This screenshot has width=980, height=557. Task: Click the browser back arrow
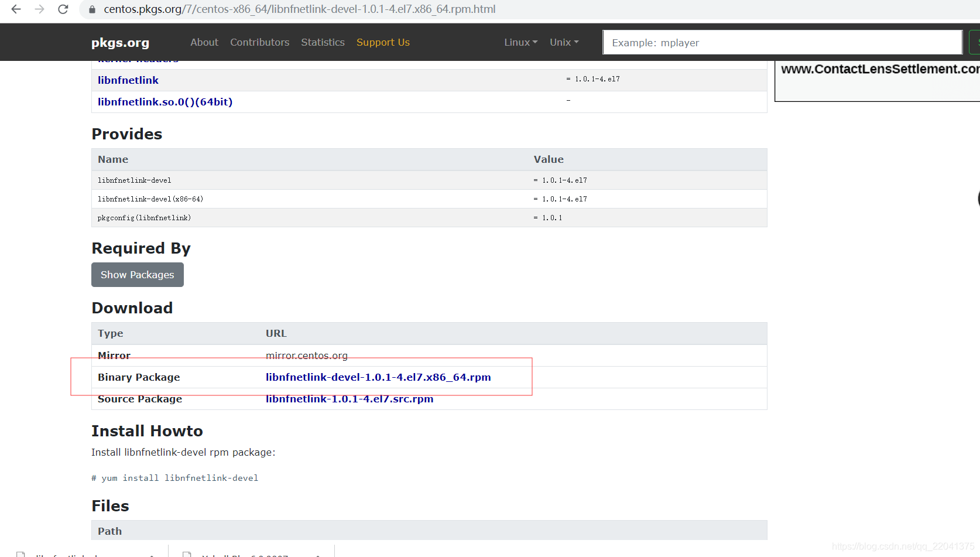tap(16, 9)
